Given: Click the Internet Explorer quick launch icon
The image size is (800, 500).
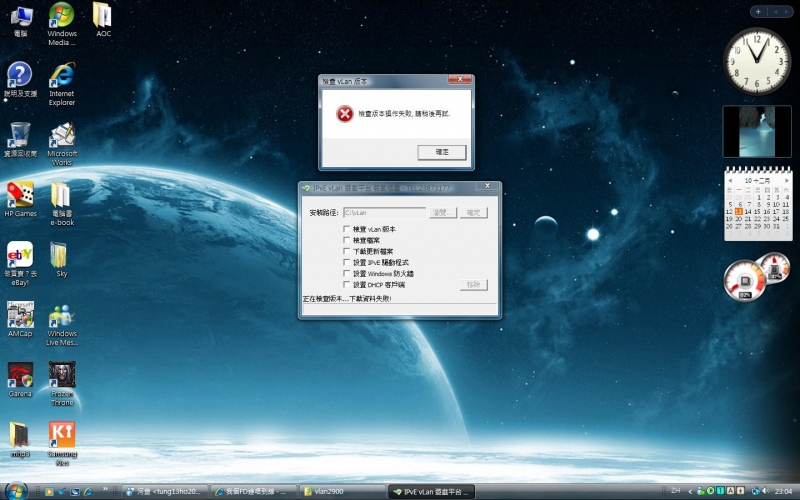Looking at the screenshot, I should [x=88, y=492].
